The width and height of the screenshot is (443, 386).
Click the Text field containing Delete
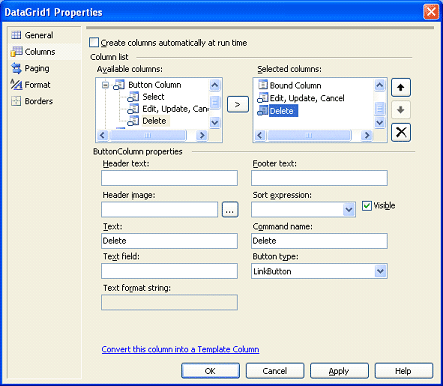[x=169, y=241]
